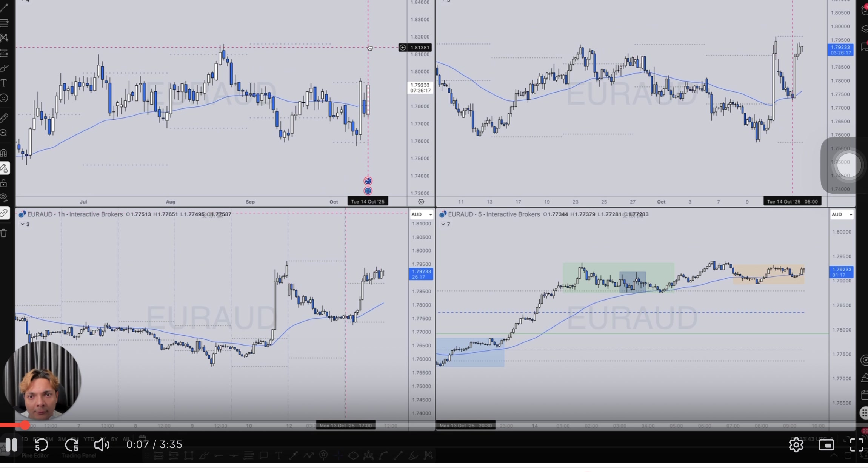Open the Trading Panel tab

[x=78, y=455]
